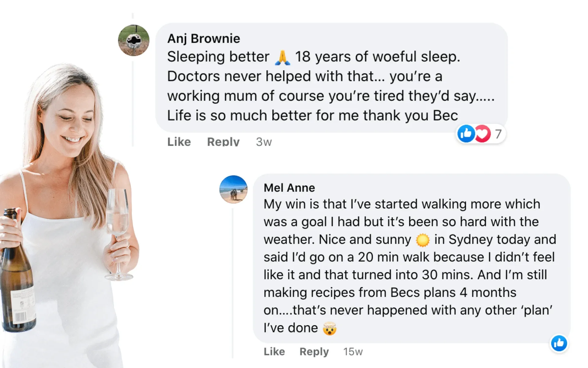
Task: Like Mel Anne's comment
Action: pyautogui.click(x=274, y=351)
